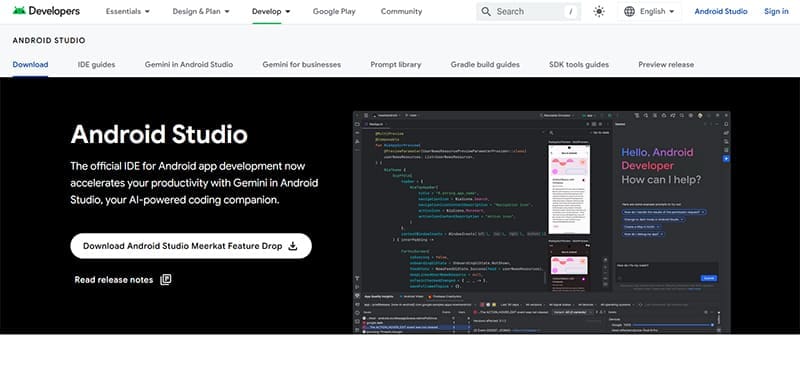Go to Google Play section

click(334, 11)
